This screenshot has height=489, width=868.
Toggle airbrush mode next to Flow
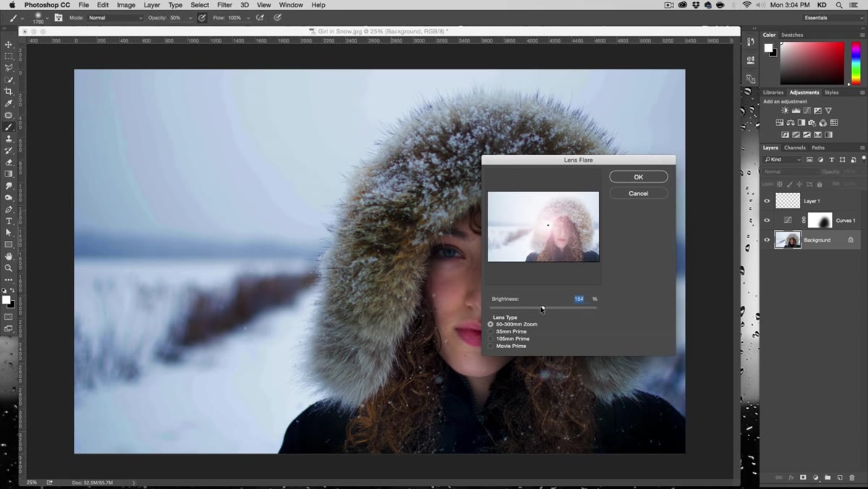261,17
